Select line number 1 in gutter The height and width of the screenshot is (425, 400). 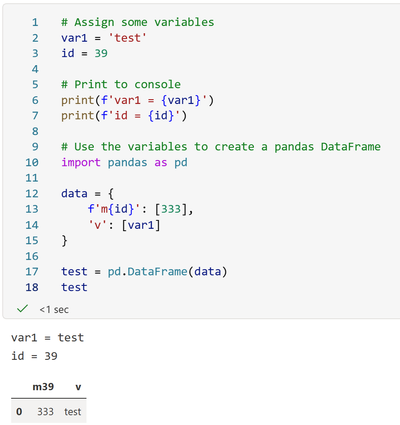35,22
